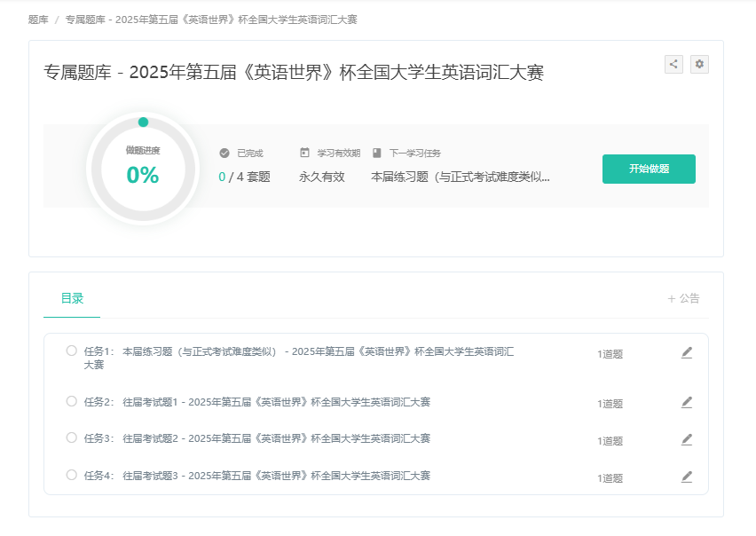Click the 题库 breadcrumb link
Screen dimensions: 756x536
coord(38,19)
